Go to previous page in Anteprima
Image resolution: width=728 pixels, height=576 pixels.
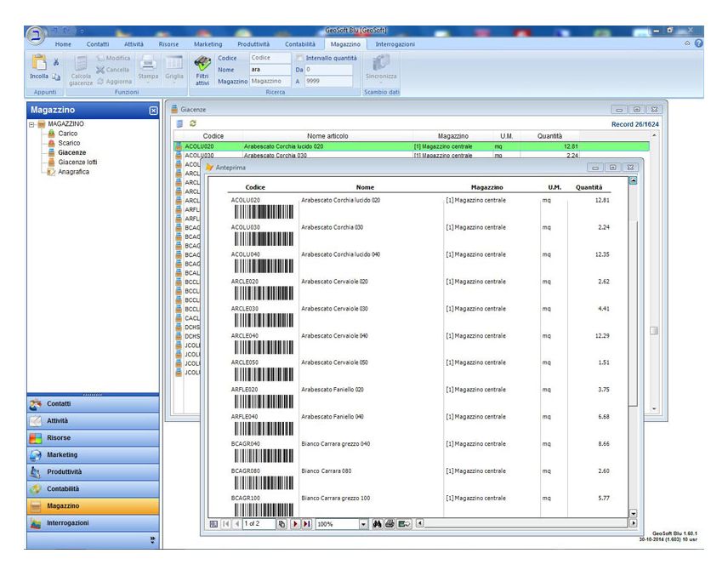coord(236,524)
